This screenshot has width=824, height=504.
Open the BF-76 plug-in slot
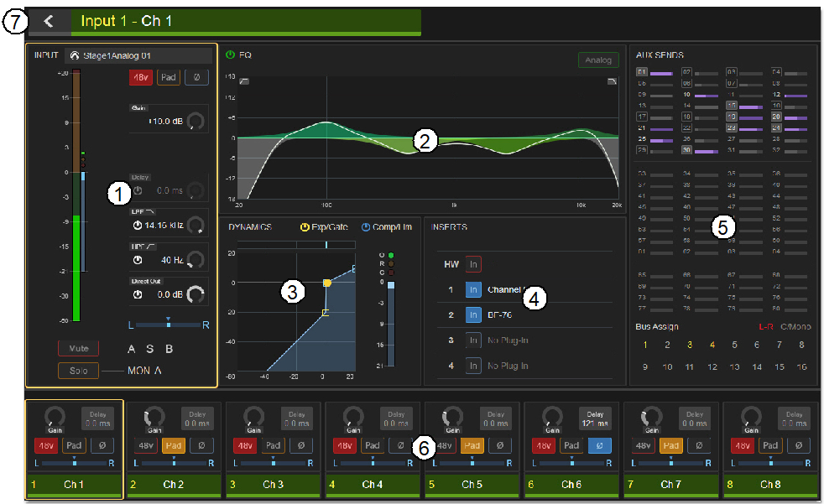(499, 315)
